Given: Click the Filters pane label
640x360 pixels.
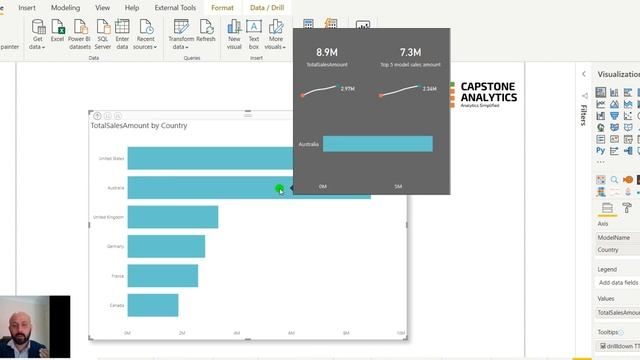Looking at the screenshot, I should (584, 115).
